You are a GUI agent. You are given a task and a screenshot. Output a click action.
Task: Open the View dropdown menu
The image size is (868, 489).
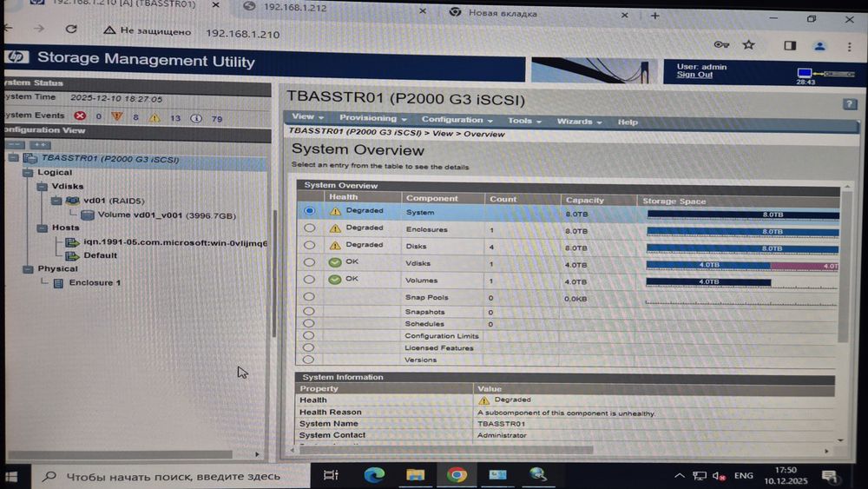coord(307,117)
